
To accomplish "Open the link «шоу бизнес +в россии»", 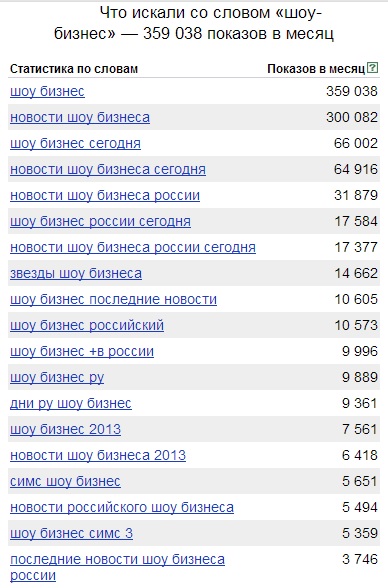I will (82, 351).
